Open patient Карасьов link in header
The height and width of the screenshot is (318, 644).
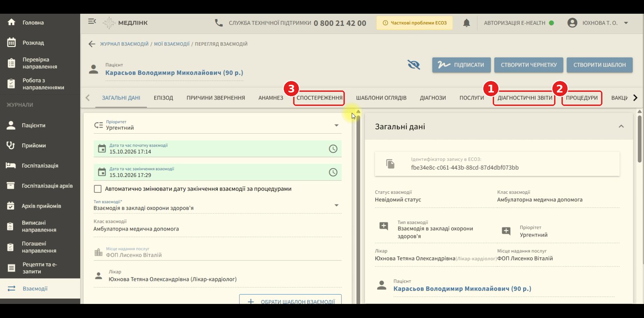click(174, 73)
